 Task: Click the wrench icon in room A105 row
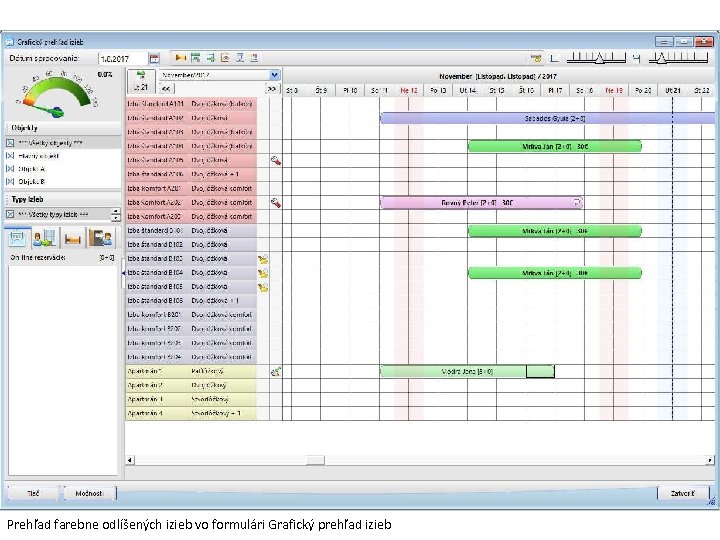point(276,160)
